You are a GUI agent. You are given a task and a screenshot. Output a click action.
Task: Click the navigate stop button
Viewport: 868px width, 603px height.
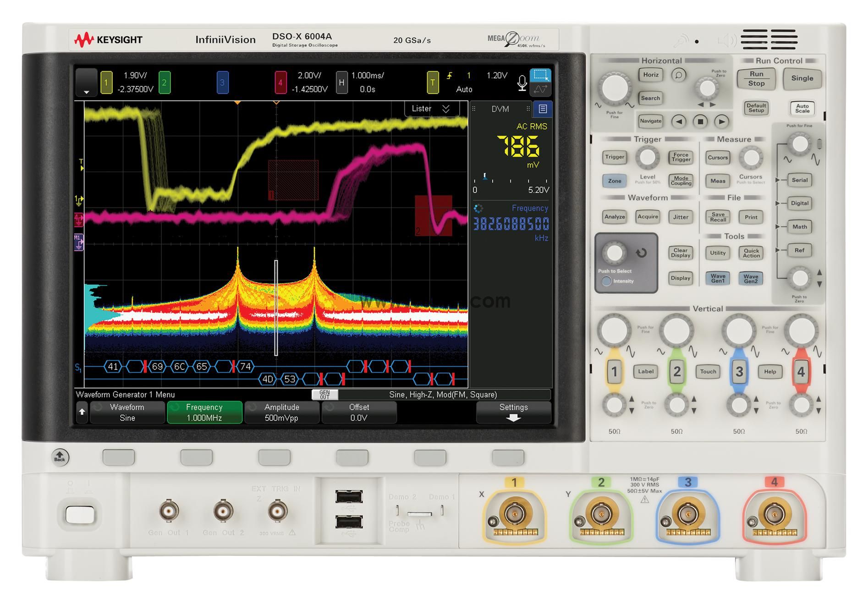coord(700,121)
